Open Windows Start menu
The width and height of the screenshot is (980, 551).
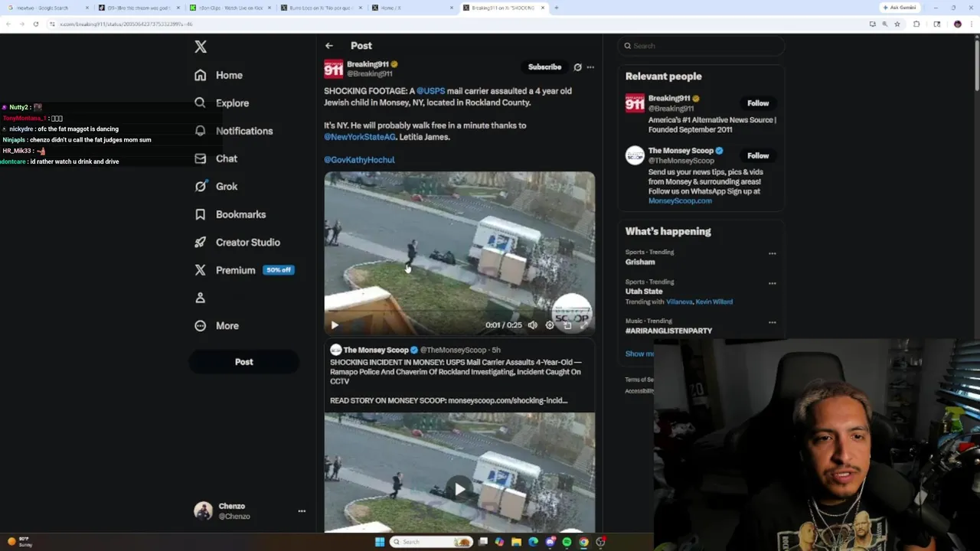coord(380,542)
